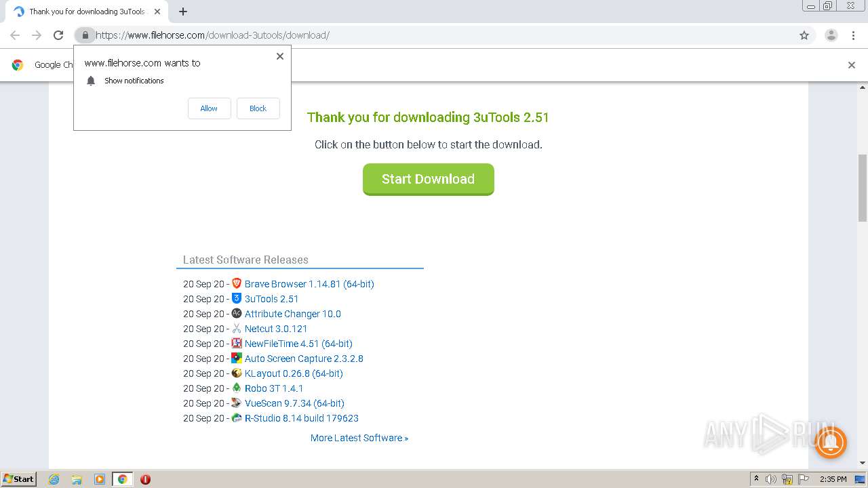The width and height of the screenshot is (868, 488).
Task: Close the notification permission popup
Action: point(280,56)
